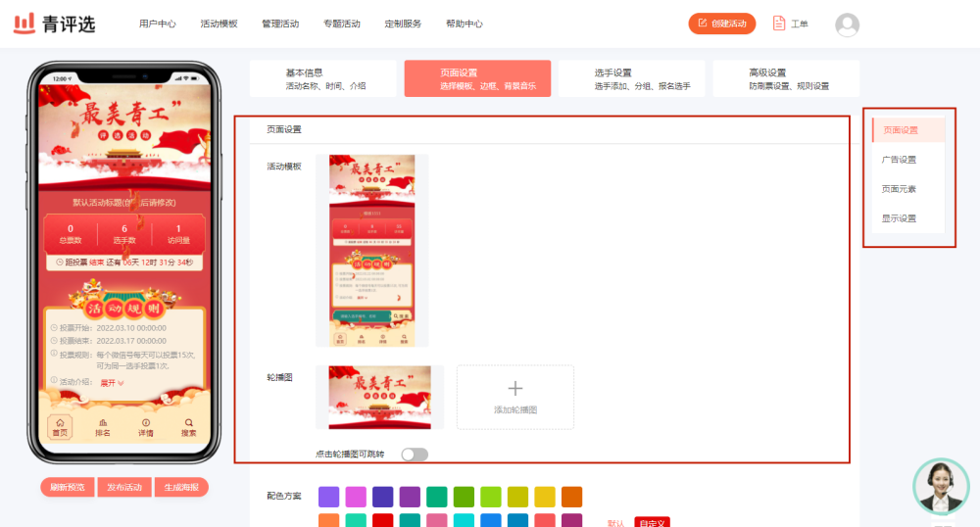
Task: Select the highlighted 页面设置 step tab
Action: click(x=477, y=78)
